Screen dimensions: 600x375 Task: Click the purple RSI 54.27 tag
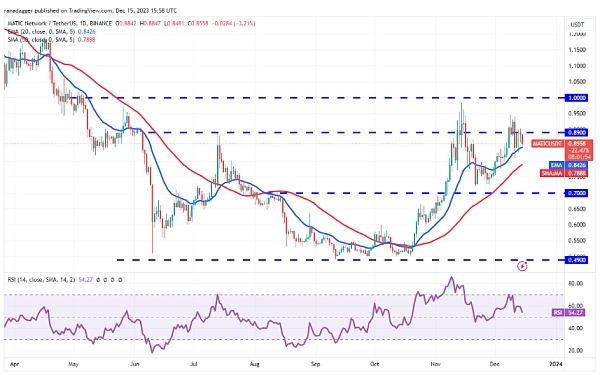[558, 313]
